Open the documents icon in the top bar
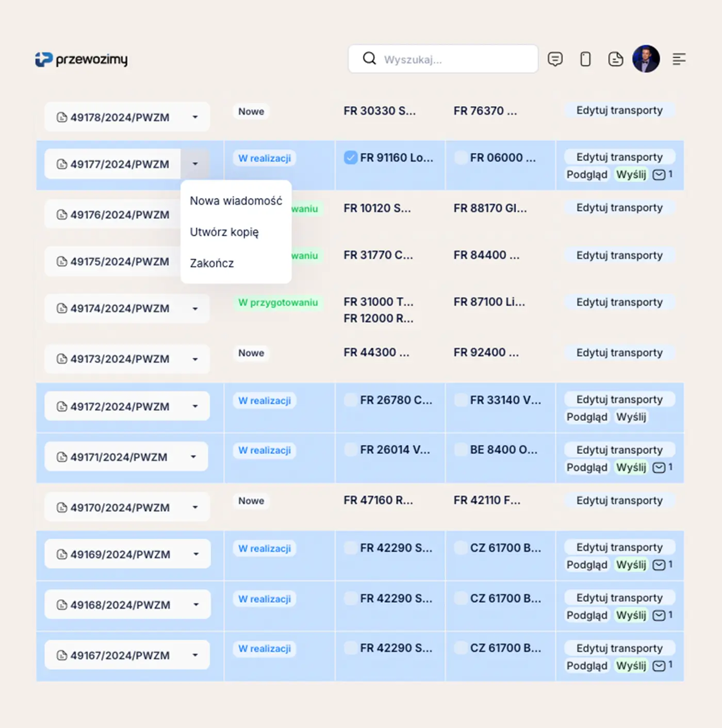722x728 pixels. (615, 59)
